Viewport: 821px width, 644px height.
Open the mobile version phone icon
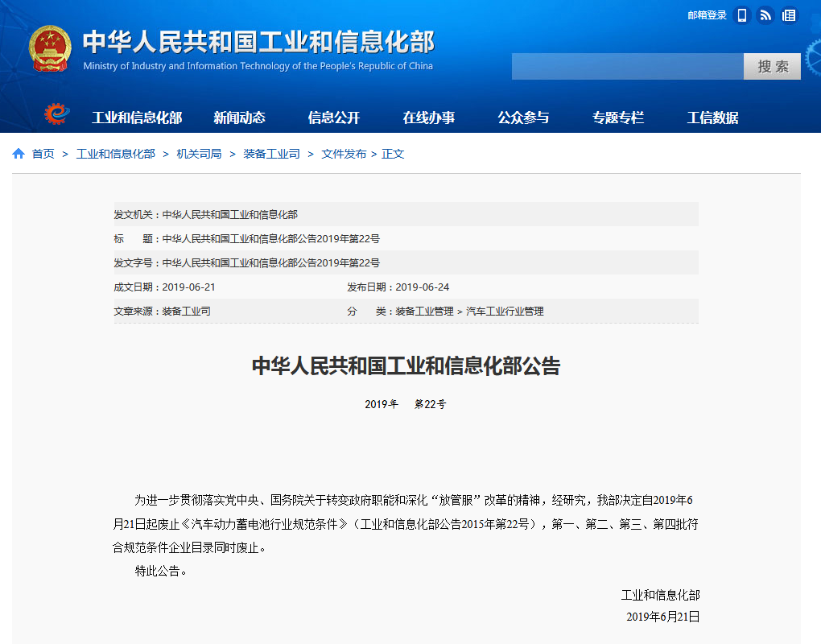tap(741, 15)
